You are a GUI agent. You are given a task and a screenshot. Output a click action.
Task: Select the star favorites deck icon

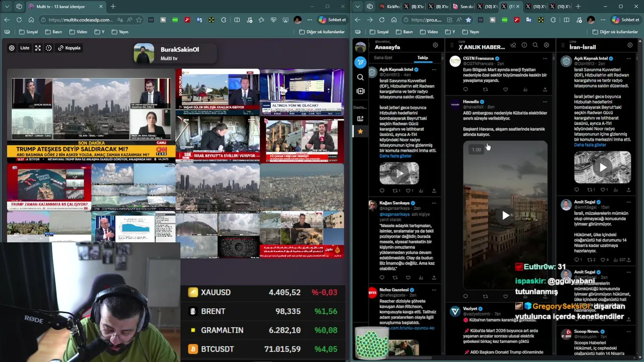360,131
